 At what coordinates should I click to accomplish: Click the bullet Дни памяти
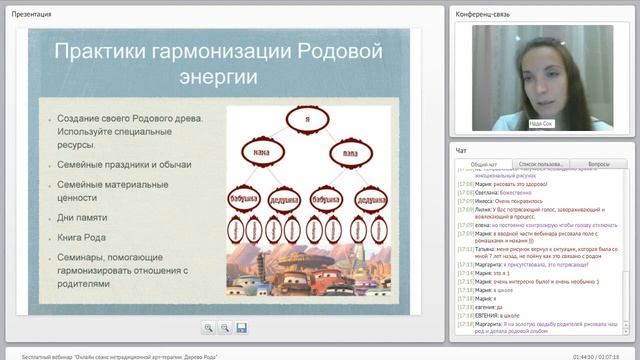click(82, 218)
